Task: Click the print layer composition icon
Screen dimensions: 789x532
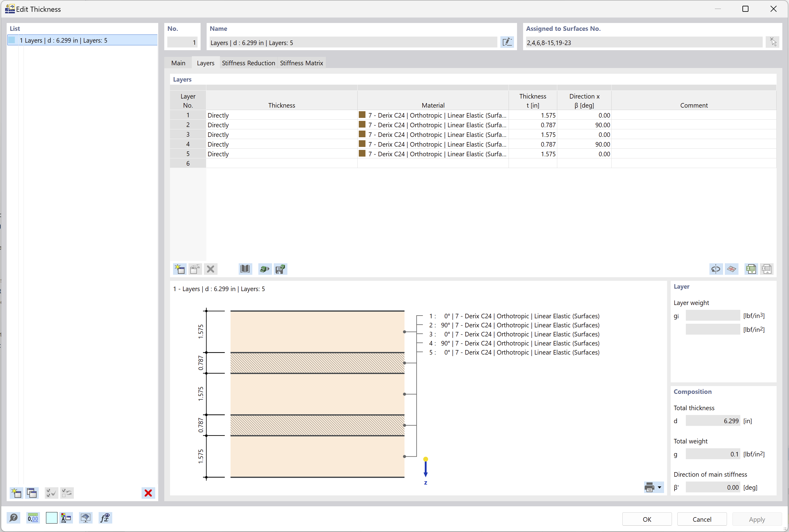Action: (x=649, y=487)
